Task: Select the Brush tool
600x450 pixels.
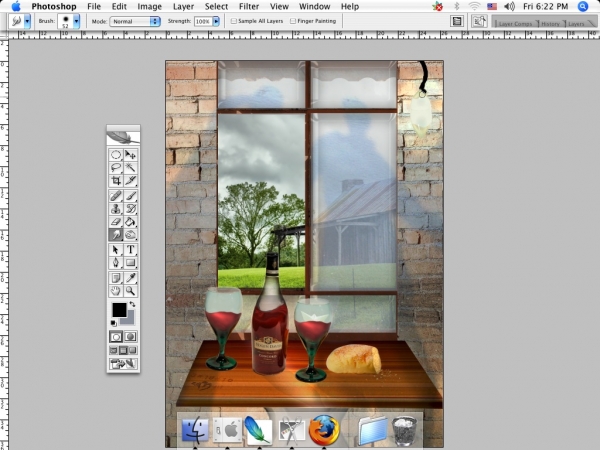Action: click(130, 196)
